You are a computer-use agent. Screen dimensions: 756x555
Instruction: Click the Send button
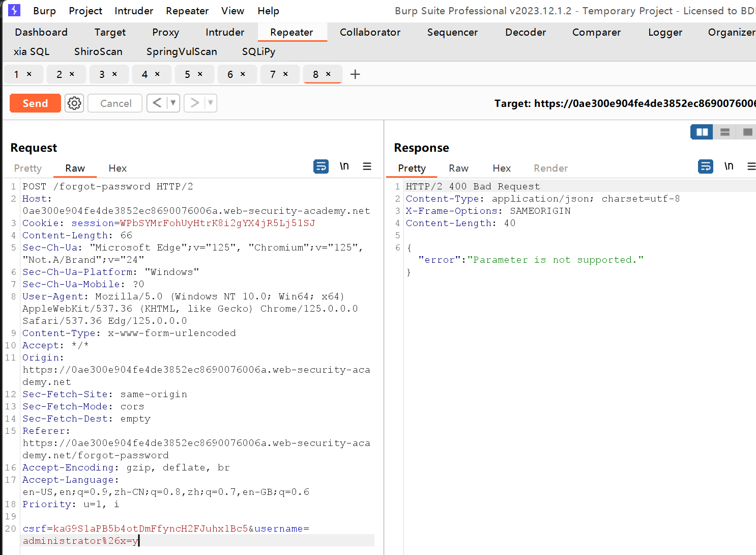point(35,103)
